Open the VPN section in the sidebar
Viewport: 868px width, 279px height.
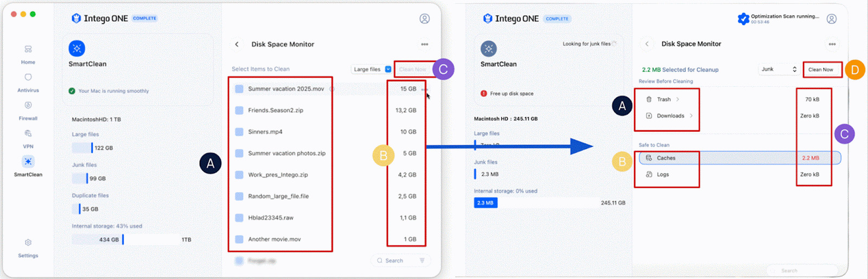click(28, 138)
